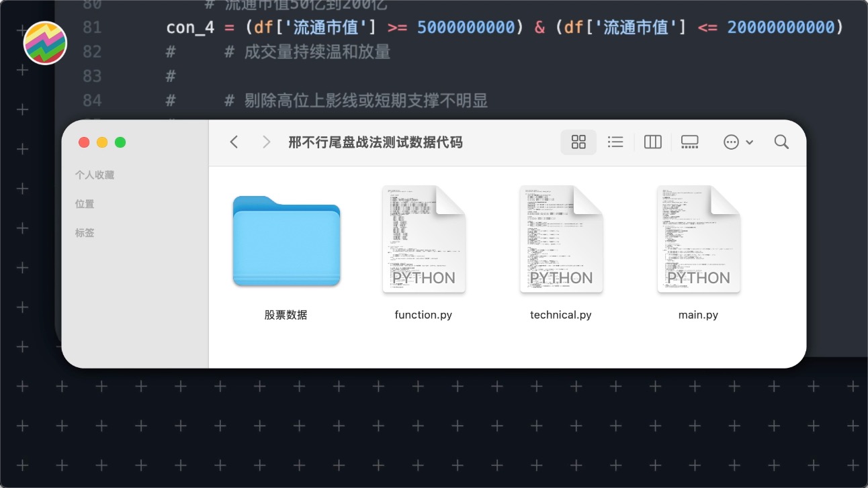Switch to list view

[615, 142]
